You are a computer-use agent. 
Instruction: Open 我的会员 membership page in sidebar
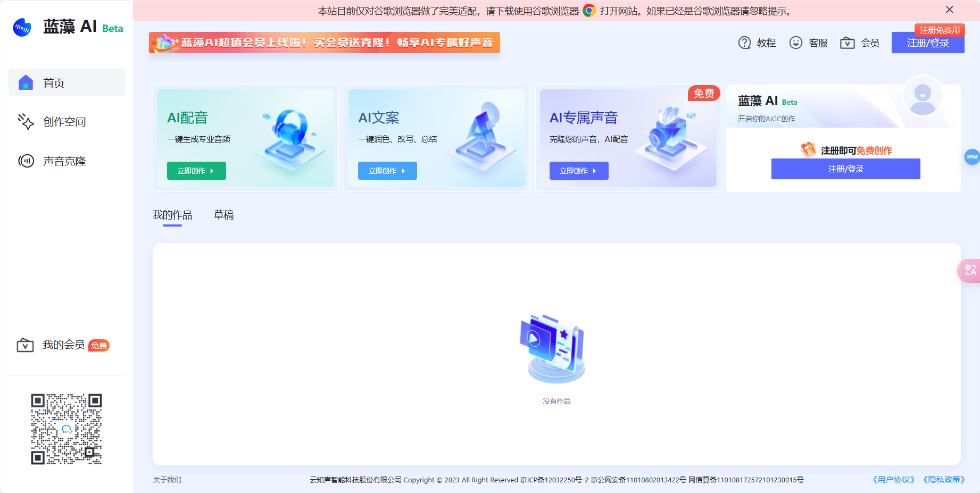pos(62,345)
